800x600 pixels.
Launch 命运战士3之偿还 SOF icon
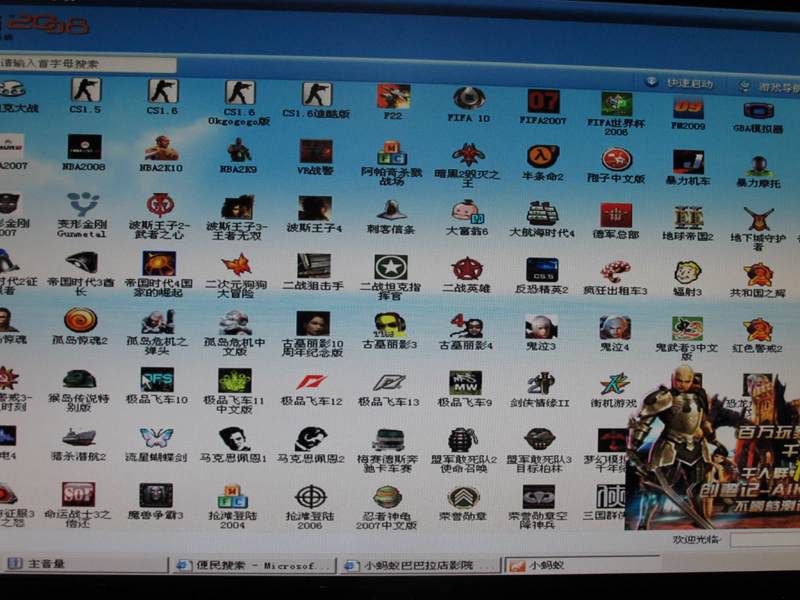point(79,494)
